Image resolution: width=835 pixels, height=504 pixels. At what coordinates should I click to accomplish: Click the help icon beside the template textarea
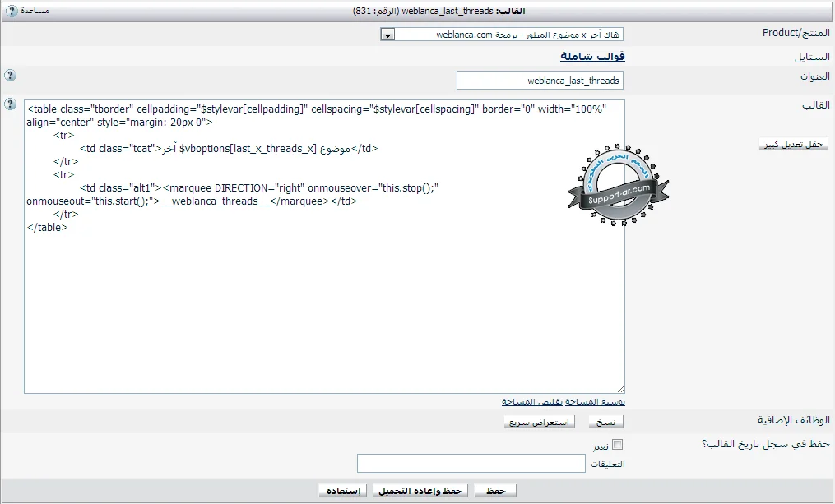point(10,104)
